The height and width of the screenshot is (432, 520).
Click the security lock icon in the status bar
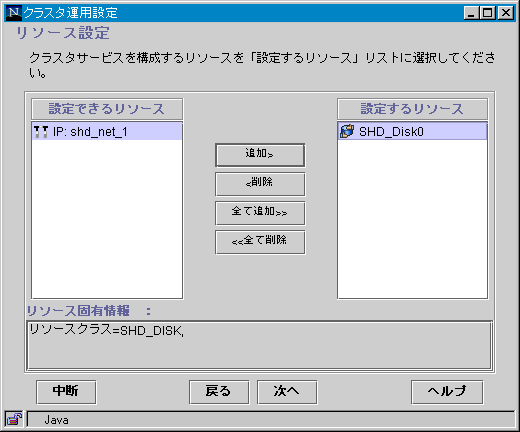pos(14,419)
